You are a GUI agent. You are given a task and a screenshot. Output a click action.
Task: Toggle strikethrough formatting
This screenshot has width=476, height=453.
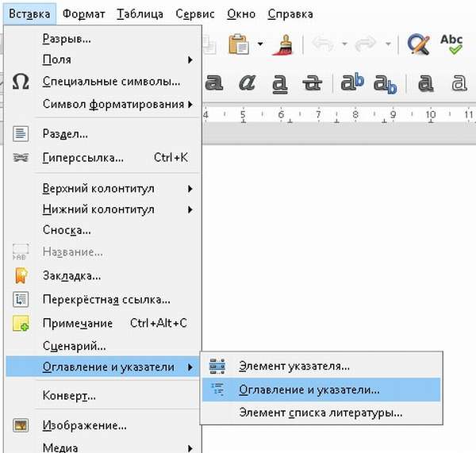coord(312,83)
